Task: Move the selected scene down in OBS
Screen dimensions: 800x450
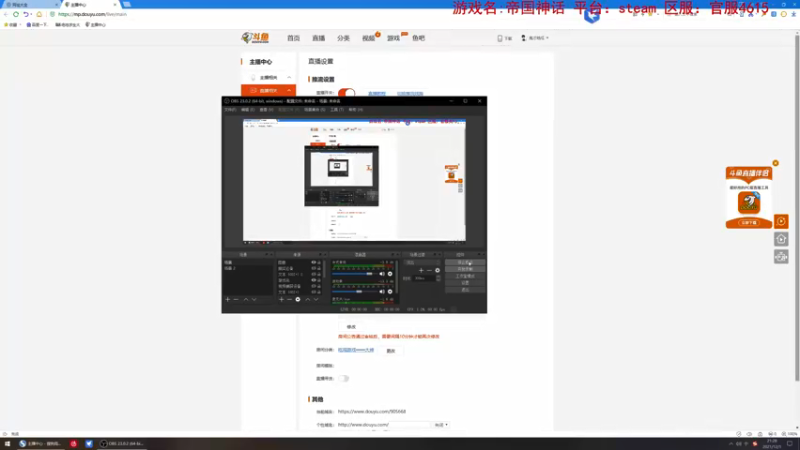Action: [254, 299]
